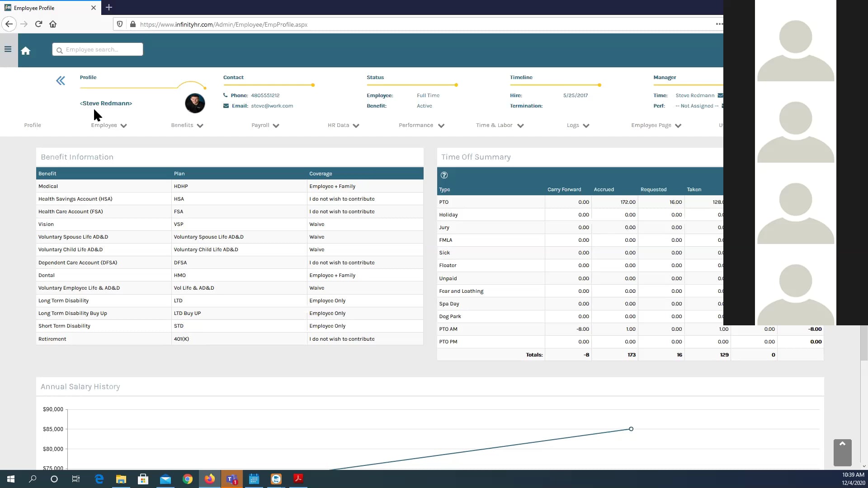Click the home icon in the header

(x=26, y=50)
